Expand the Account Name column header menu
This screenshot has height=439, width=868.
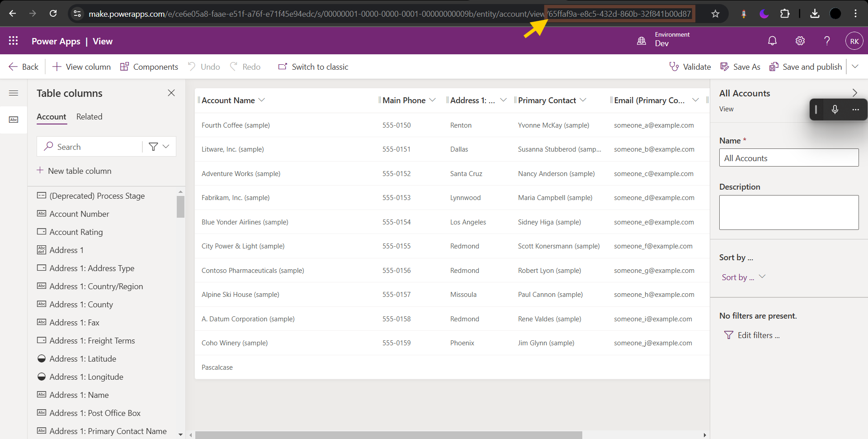pyautogui.click(x=262, y=100)
